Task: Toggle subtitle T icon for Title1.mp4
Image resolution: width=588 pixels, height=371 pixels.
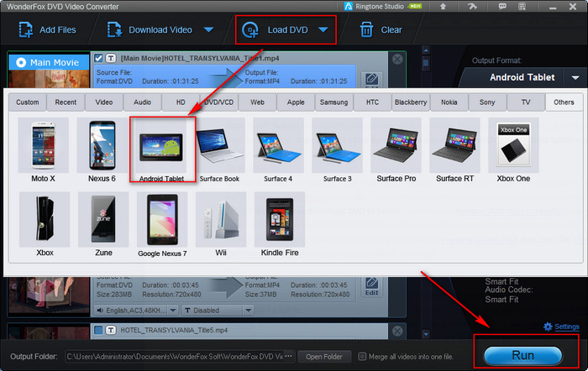Action: (x=111, y=58)
